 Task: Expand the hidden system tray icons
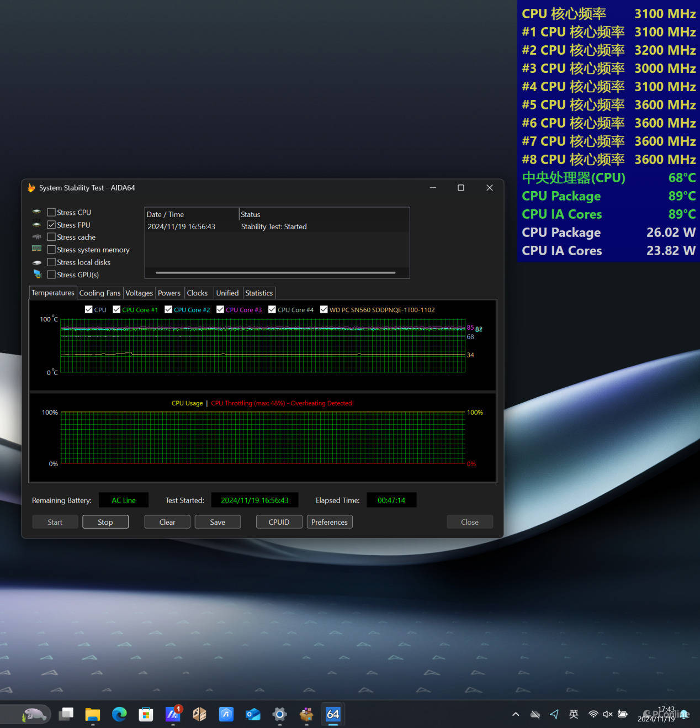click(x=516, y=714)
